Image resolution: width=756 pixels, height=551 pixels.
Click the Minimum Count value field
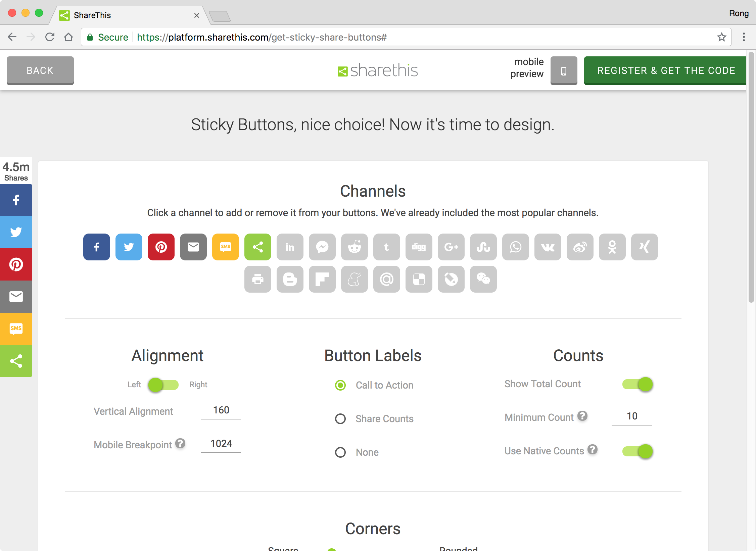(x=632, y=417)
